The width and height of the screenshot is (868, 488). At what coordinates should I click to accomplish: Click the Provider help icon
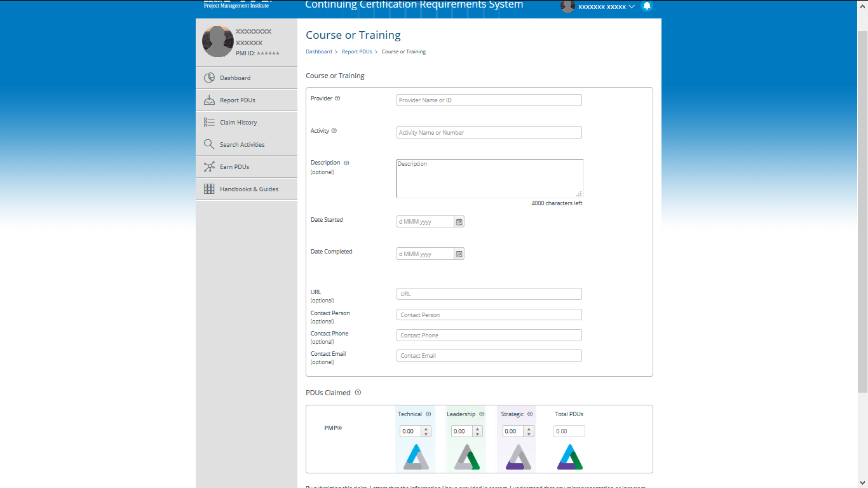(x=337, y=98)
